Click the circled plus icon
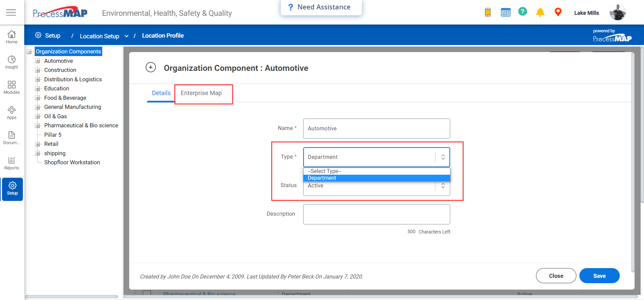The image size is (644, 300). point(151,68)
